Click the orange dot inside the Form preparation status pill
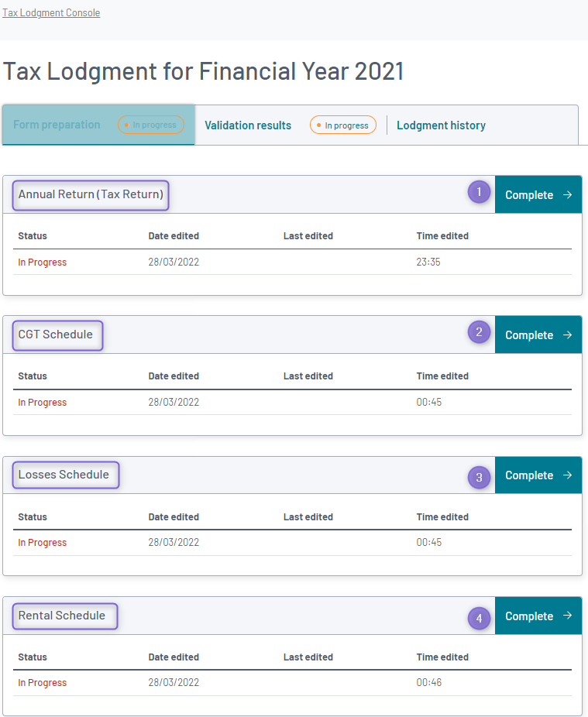 [126, 125]
